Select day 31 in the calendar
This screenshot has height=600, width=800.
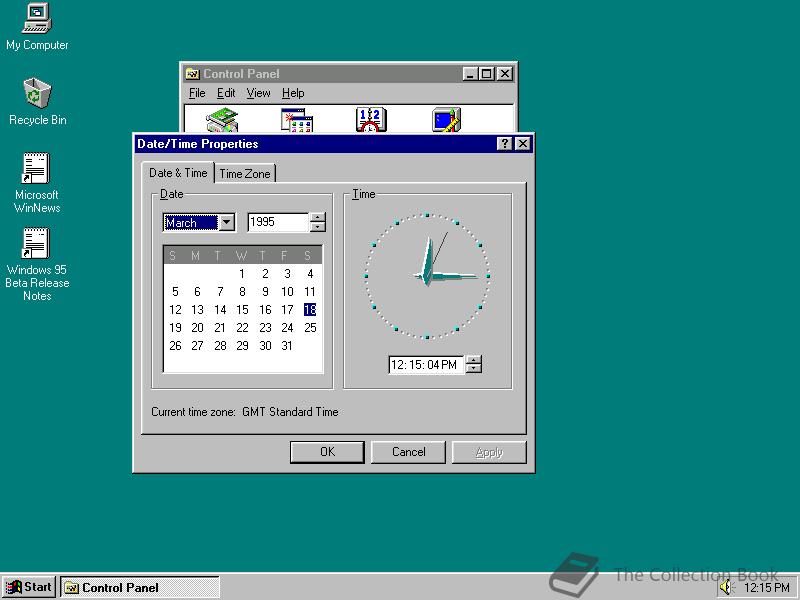(287, 345)
